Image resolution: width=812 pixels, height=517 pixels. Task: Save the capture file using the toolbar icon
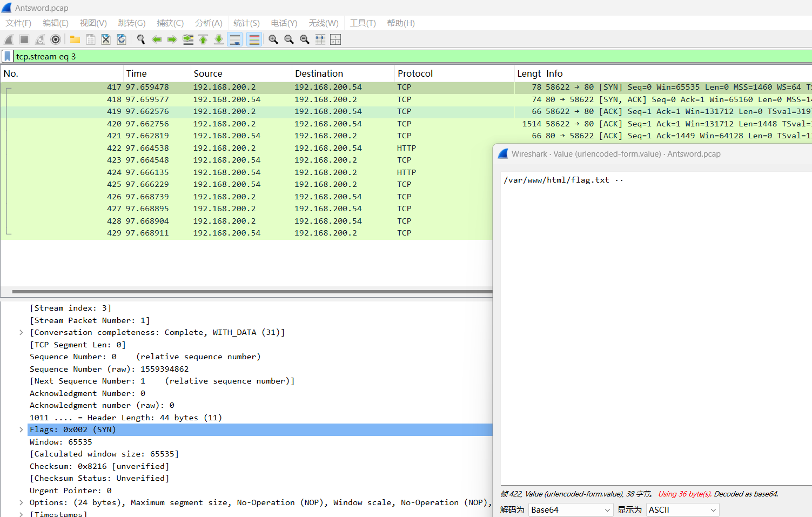pos(91,39)
